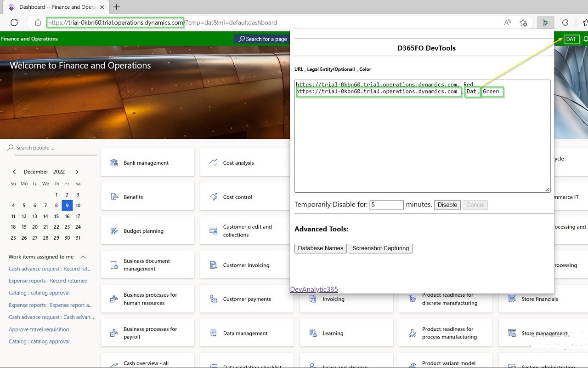The image size is (588, 368).
Task: Follow the DevAnalytic365 link
Action: tap(314, 289)
